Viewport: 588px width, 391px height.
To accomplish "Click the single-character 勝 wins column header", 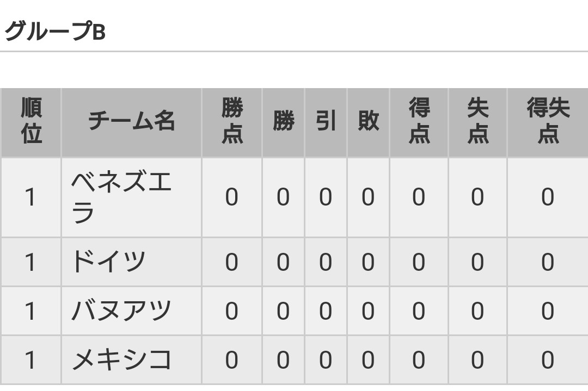I will coord(284,121).
